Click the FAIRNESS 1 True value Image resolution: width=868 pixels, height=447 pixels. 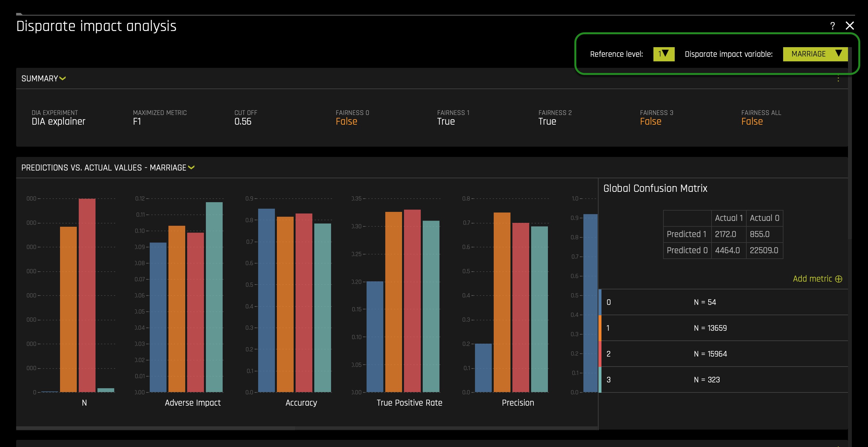(x=446, y=121)
